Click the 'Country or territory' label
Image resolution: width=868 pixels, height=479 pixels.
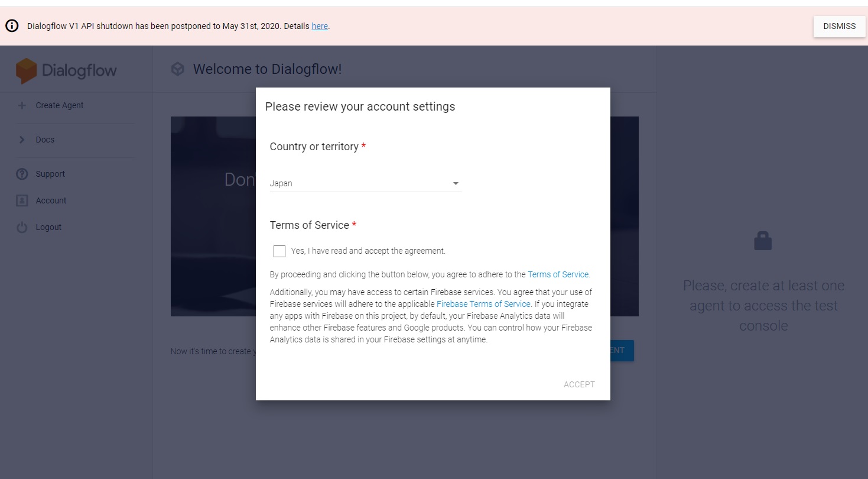coord(314,147)
